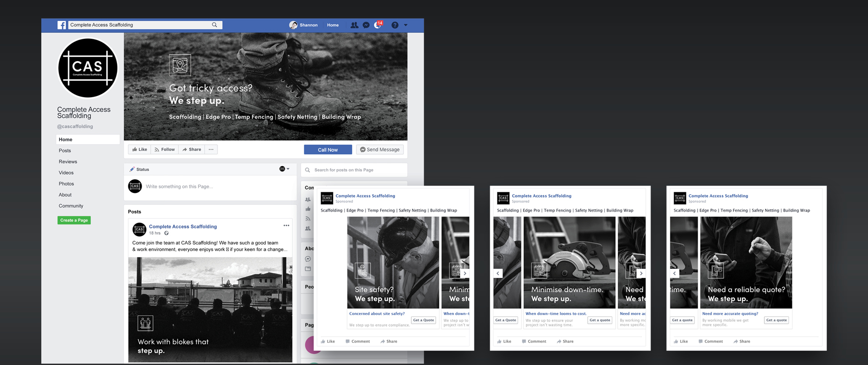Image resolution: width=868 pixels, height=365 pixels.
Task: Toggle Follow for the page
Action: tap(164, 149)
